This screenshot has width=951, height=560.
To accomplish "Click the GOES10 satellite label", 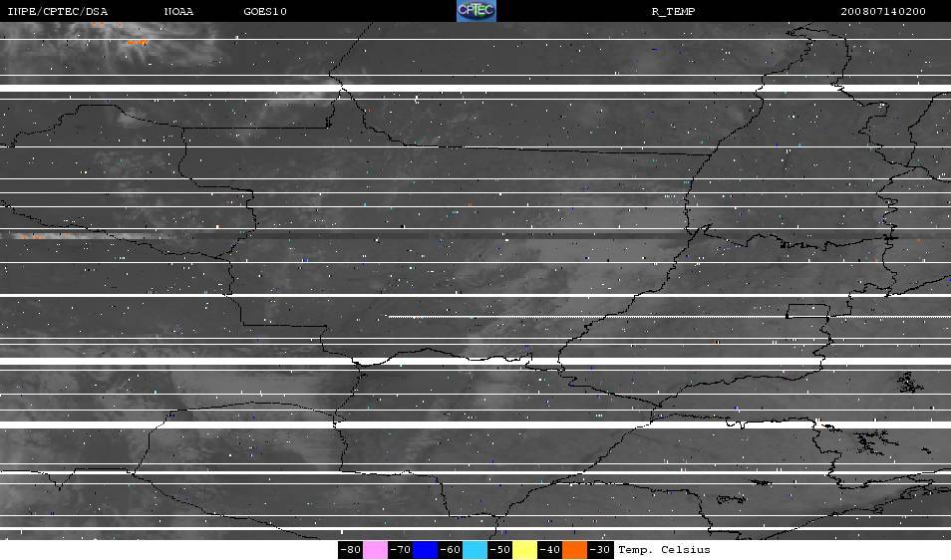I will tap(265, 12).
